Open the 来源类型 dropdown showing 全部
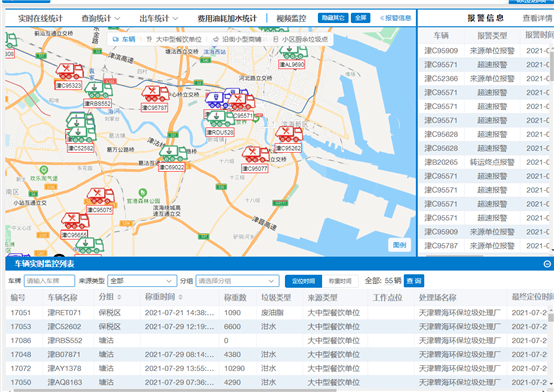The height and width of the screenshot is (392, 554). (x=142, y=281)
